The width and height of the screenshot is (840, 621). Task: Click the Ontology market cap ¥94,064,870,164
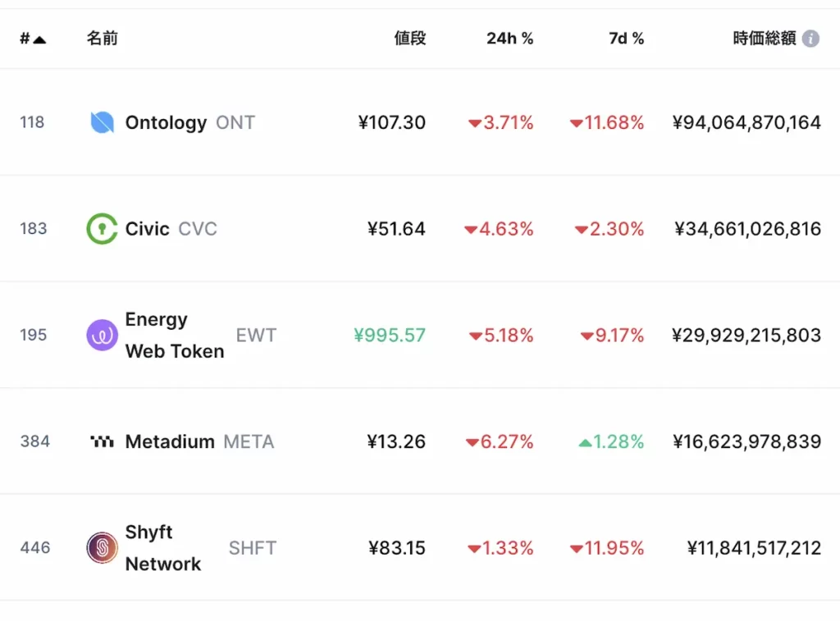[x=746, y=123]
